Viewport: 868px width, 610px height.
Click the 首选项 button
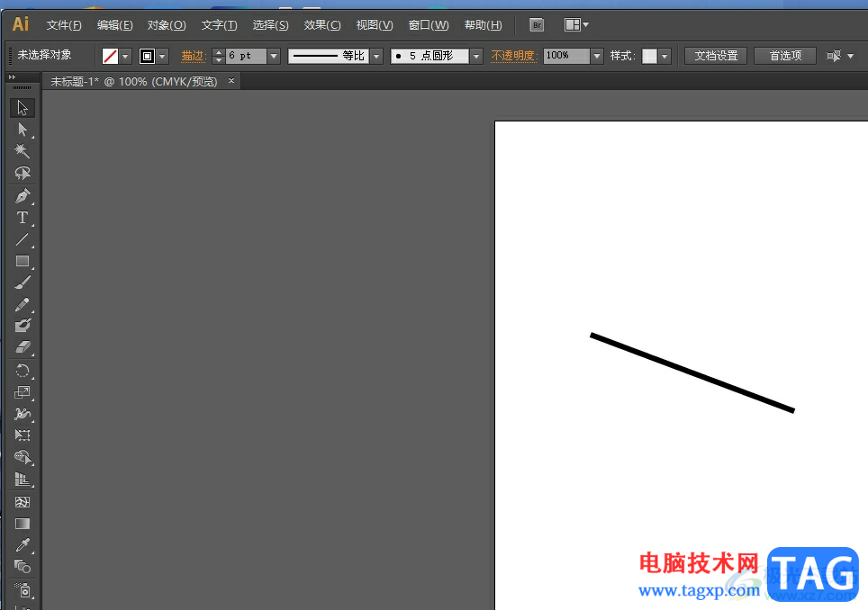(x=785, y=56)
